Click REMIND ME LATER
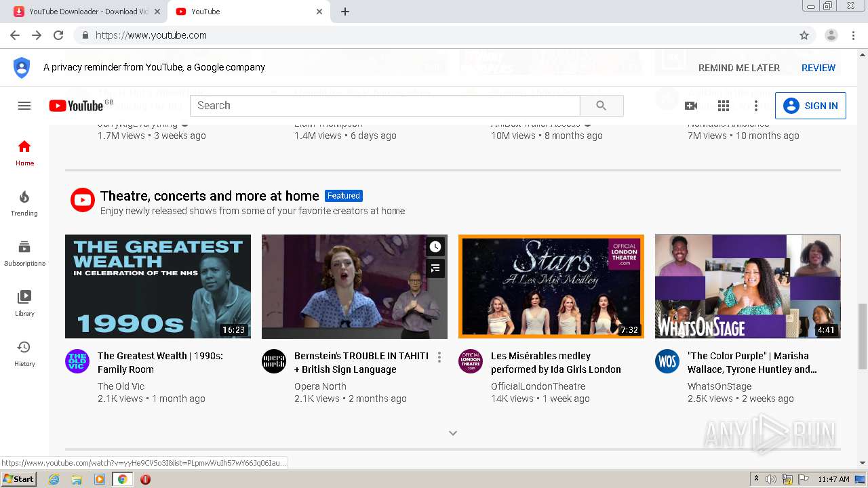The image size is (868, 488). click(739, 68)
